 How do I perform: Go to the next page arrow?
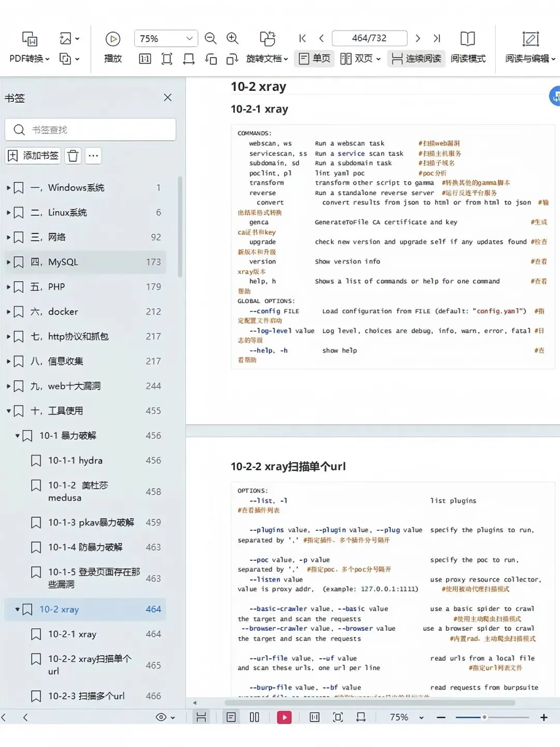(x=418, y=38)
